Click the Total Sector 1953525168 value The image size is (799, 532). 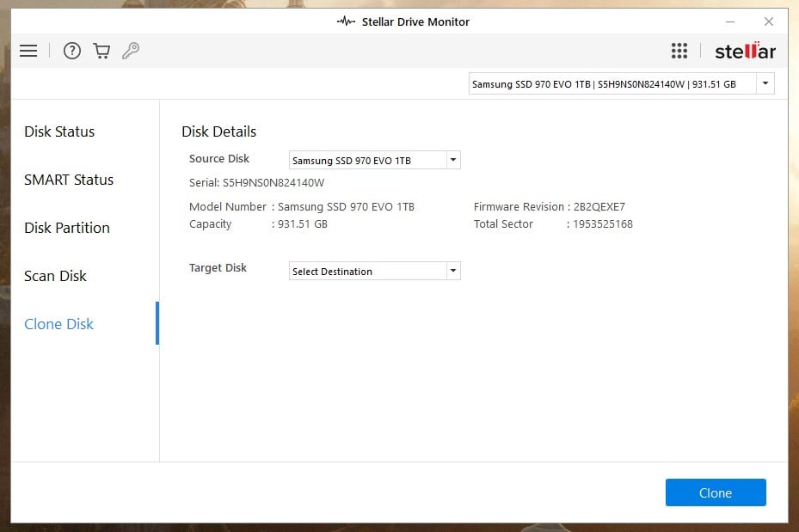tap(603, 224)
